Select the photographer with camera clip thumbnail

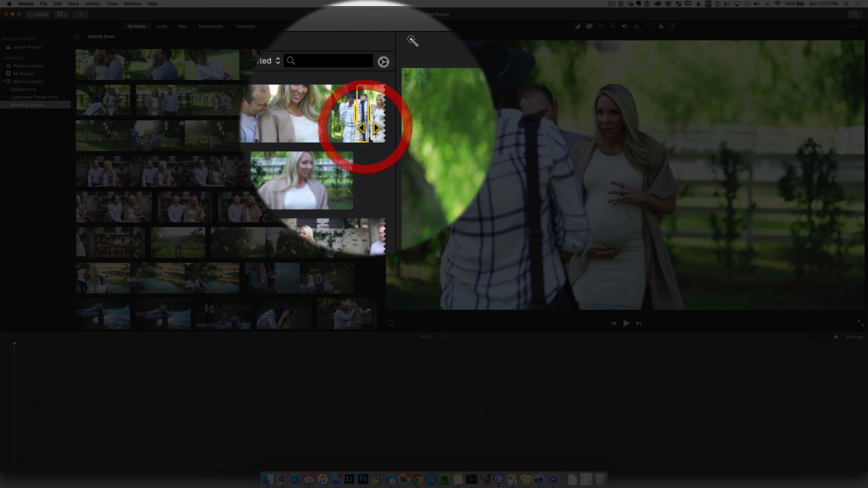point(283,314)
